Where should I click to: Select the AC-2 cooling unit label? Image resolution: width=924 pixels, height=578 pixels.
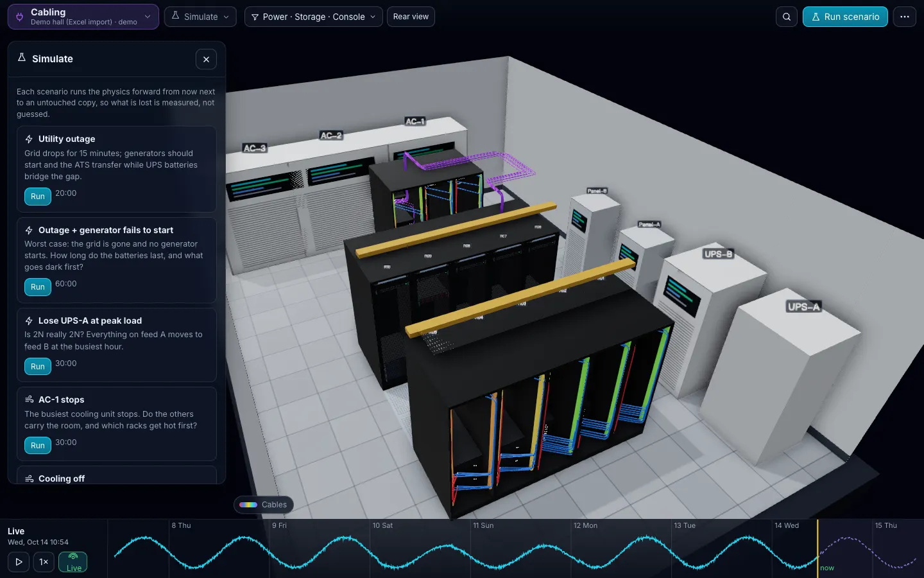click(331, 136)
